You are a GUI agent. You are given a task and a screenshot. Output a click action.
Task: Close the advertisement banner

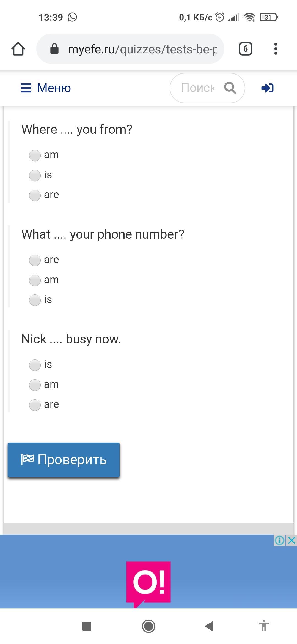(291, 541)
